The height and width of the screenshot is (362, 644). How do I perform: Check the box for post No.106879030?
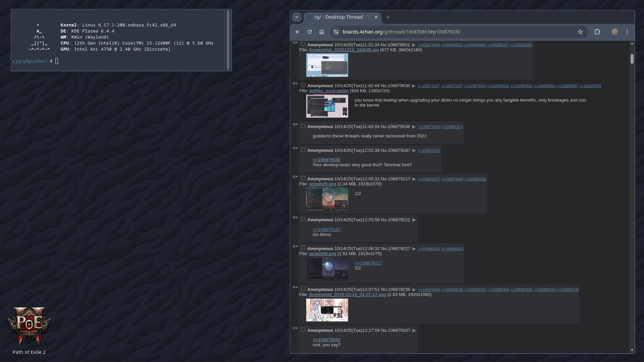(303, 85)
